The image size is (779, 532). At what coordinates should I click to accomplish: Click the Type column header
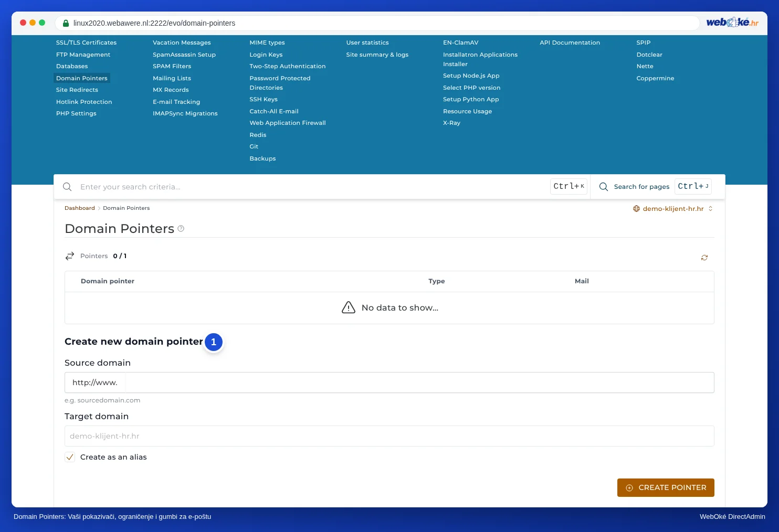[437, 281]
